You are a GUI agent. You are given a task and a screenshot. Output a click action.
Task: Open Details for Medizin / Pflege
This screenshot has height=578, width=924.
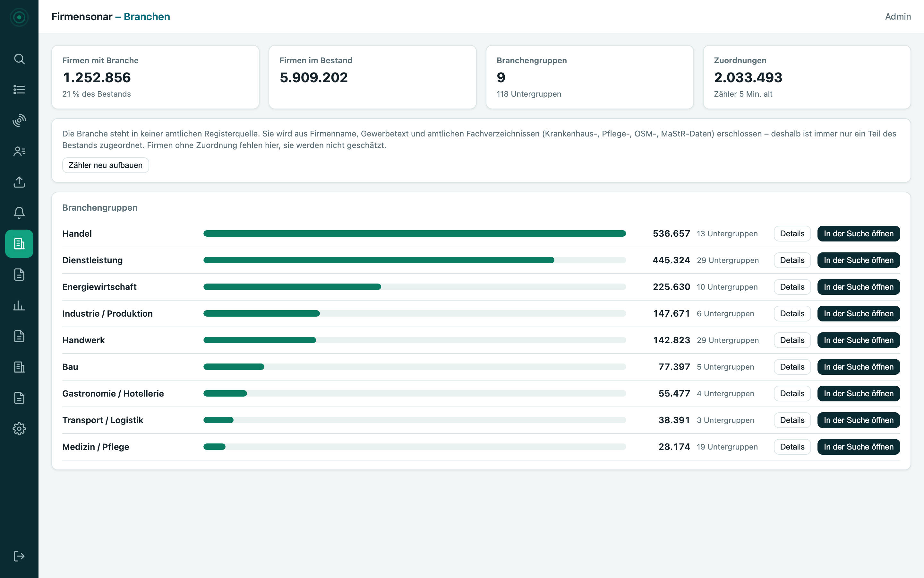pos(792,447)
